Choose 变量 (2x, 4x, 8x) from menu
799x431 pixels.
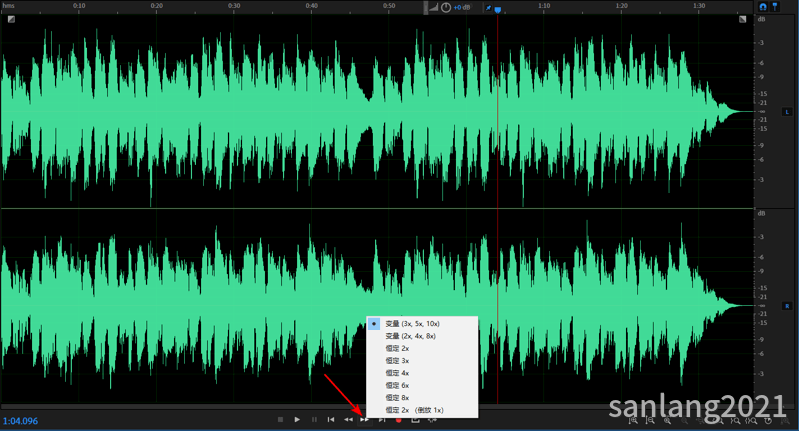click(410, 337)
